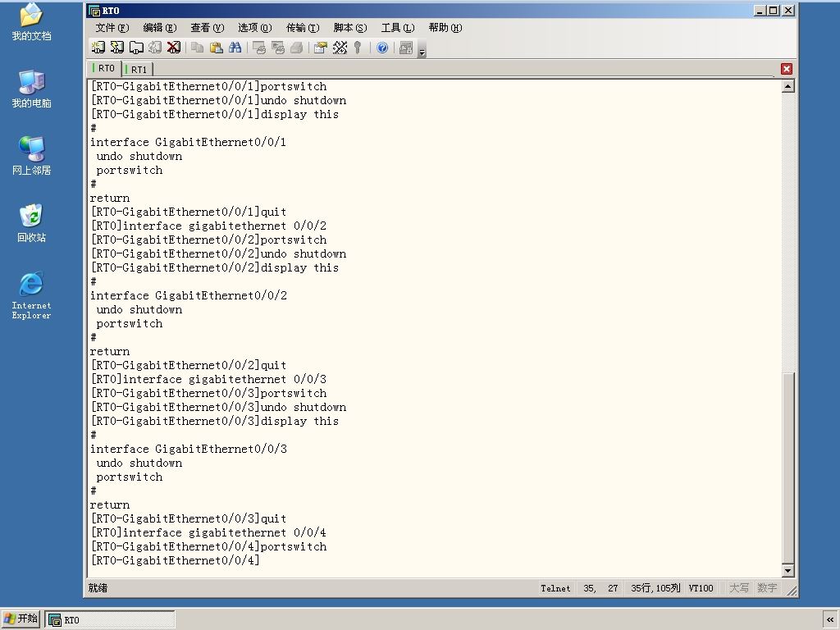
Task: Click the Paste clipboard icon
Action: click(x=217, y=48)
